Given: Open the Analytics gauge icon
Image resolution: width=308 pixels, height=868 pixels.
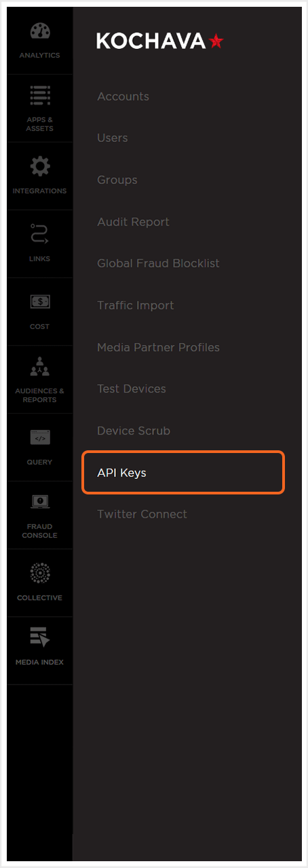Looking at the screenshot, I should coord(40,31).
